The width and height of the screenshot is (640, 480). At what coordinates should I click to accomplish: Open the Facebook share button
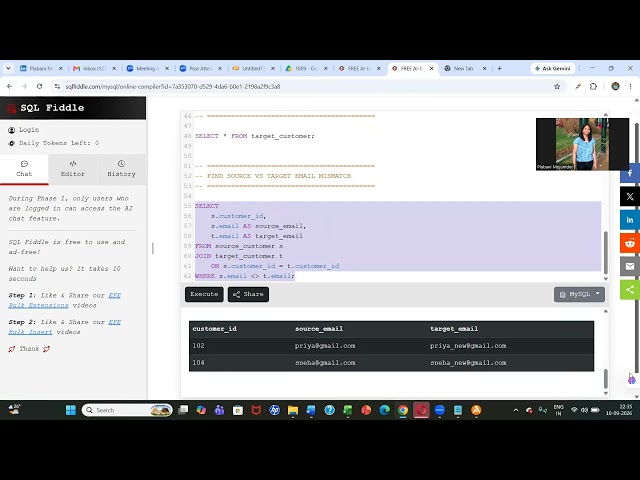point(630,173)
